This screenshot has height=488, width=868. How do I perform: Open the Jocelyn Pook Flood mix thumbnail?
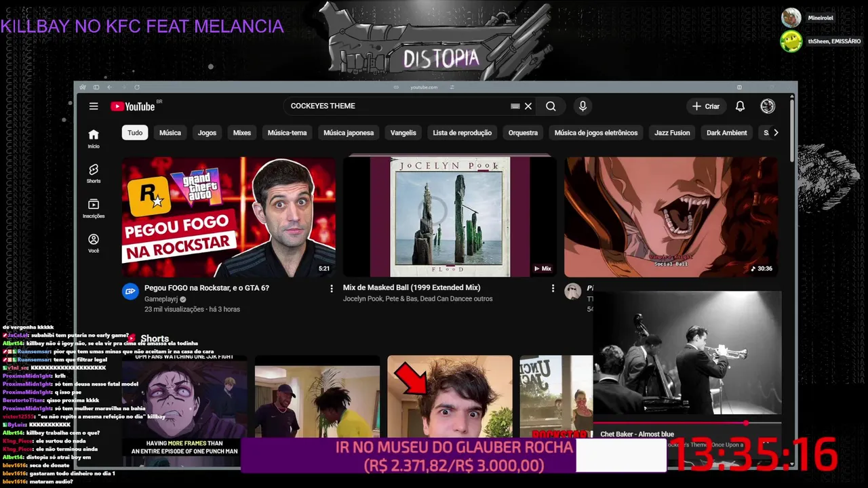tap(450, 217)
